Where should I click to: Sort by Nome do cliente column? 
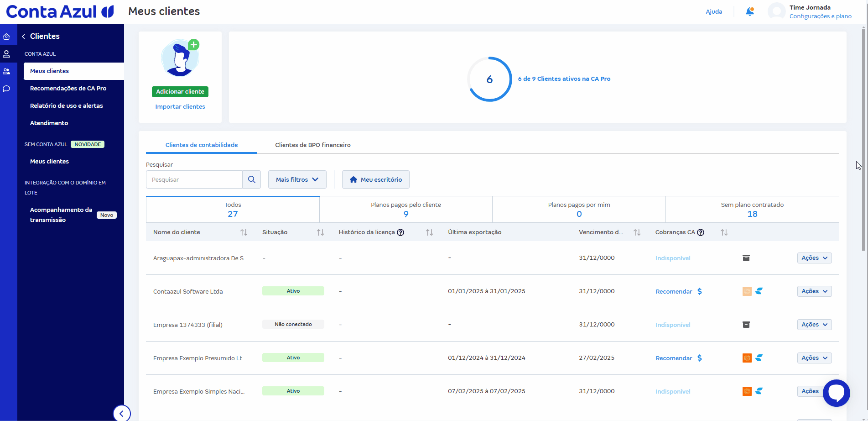244,232
